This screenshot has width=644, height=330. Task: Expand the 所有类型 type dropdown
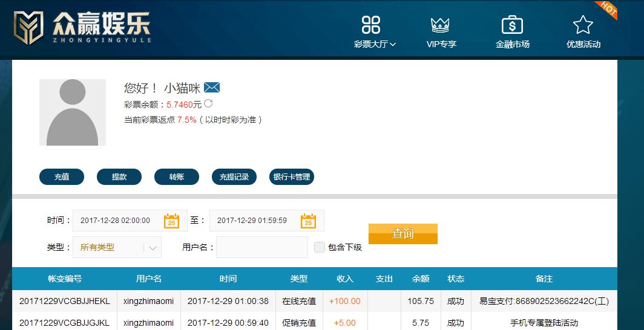tap(117, 247)
